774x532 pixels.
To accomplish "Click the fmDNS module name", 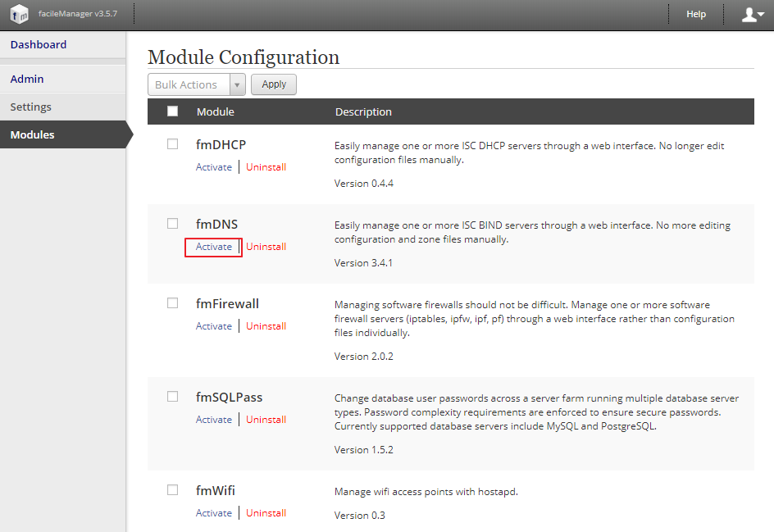I will tap(216, 224).
